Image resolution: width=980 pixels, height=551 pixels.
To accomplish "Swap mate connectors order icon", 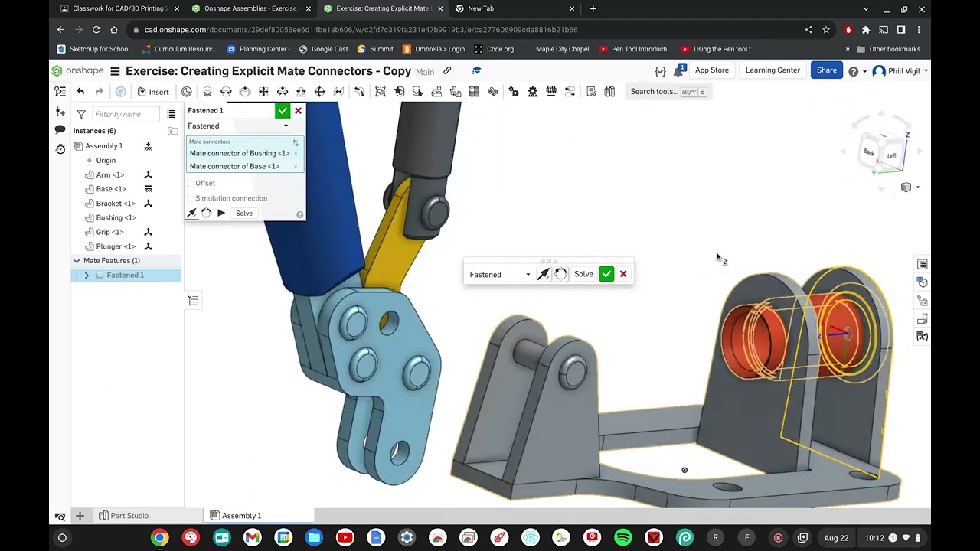I will [x=296, y=142].
